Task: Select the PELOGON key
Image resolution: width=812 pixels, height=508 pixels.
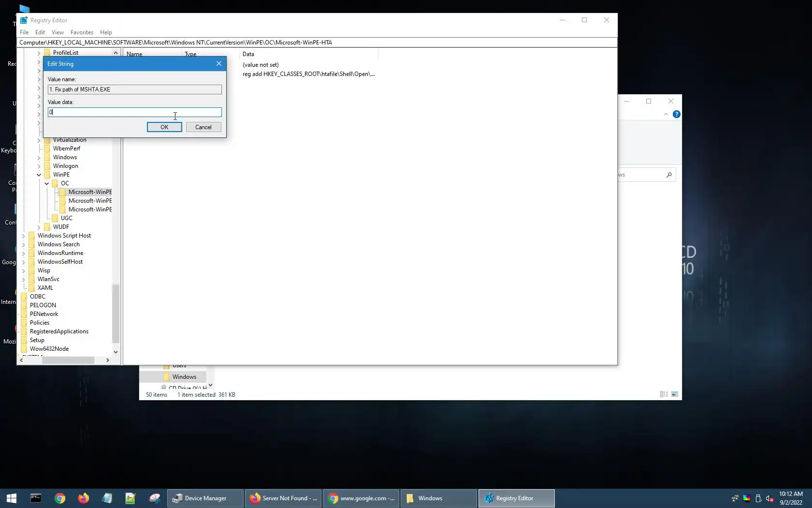Action: click(x=43, y=305)
